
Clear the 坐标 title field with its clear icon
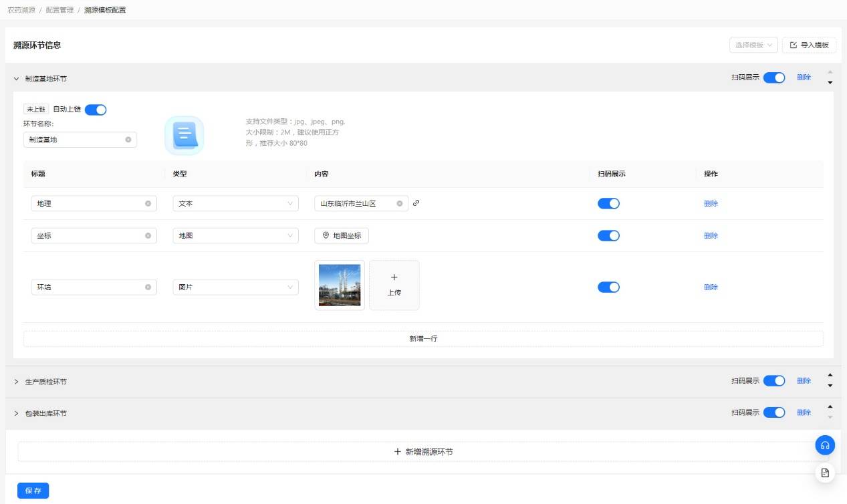coord(148,236)
